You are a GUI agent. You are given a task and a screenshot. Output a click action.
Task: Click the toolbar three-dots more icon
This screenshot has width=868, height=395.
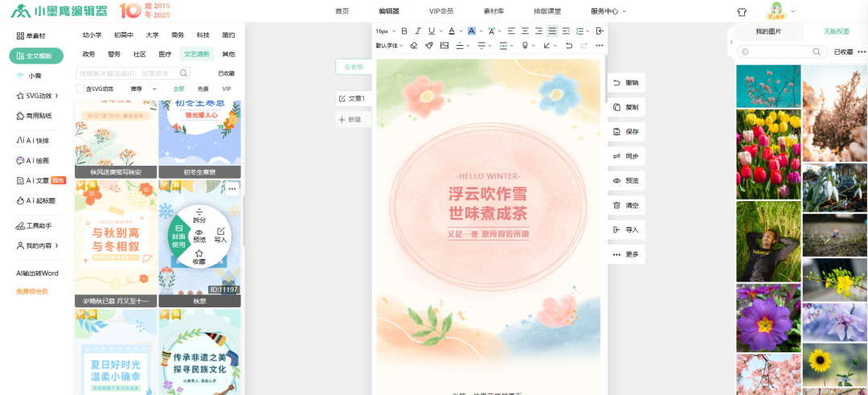tap(599, 45)
